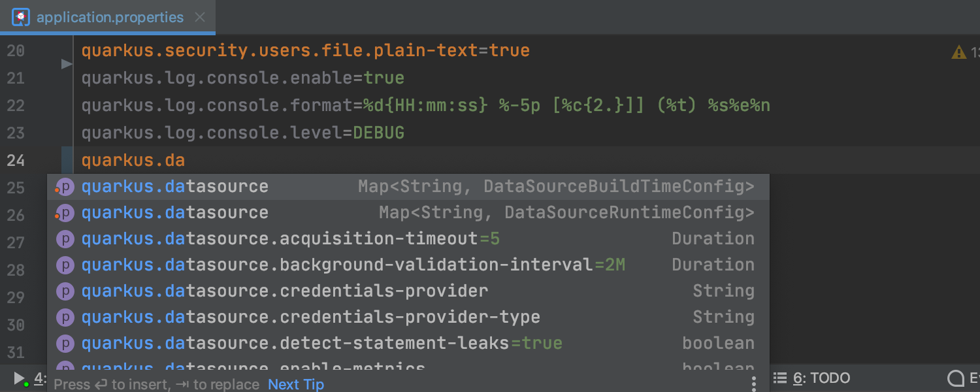Click the property icon beside DataSourceBuildTimeConfig entry
Viewport: 980px width, 392px height.
click(65, 187)
